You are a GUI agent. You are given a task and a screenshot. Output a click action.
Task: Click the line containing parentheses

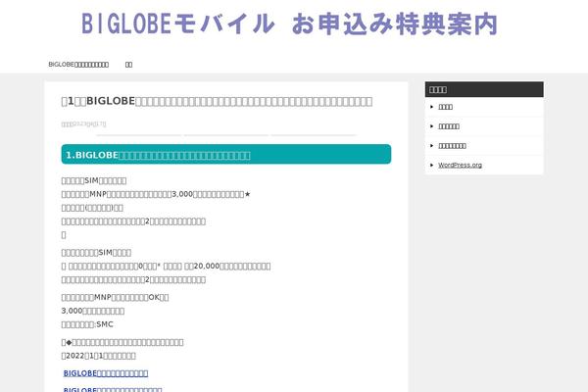point(92,208)
